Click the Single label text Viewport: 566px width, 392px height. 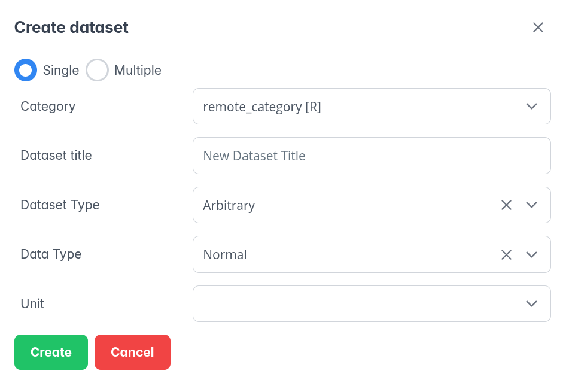(61, 70)
